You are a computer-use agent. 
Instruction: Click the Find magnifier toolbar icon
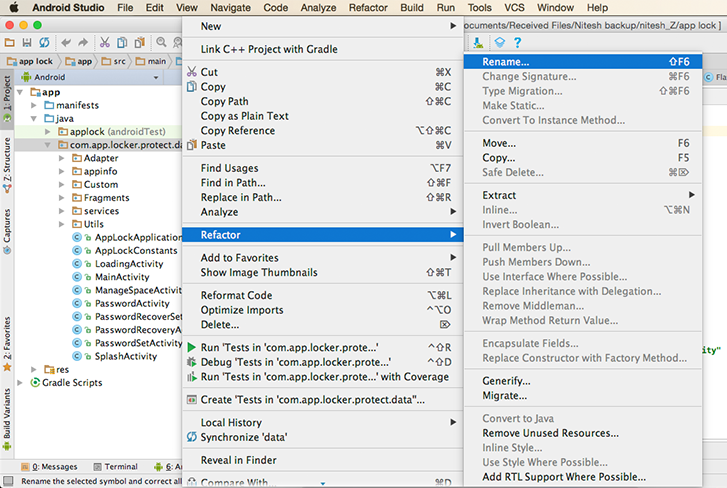tap(161, 43)
